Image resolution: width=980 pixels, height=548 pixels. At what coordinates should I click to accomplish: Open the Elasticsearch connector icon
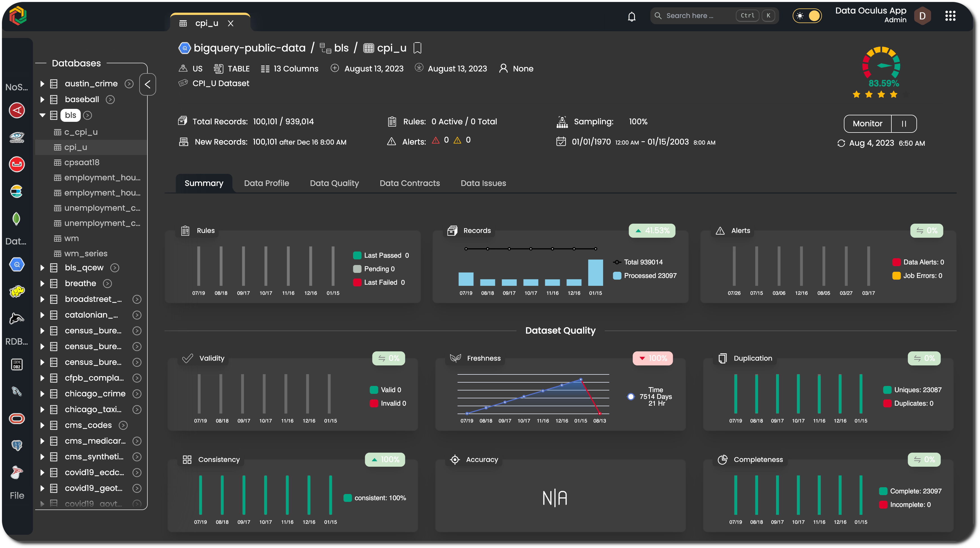17,191
